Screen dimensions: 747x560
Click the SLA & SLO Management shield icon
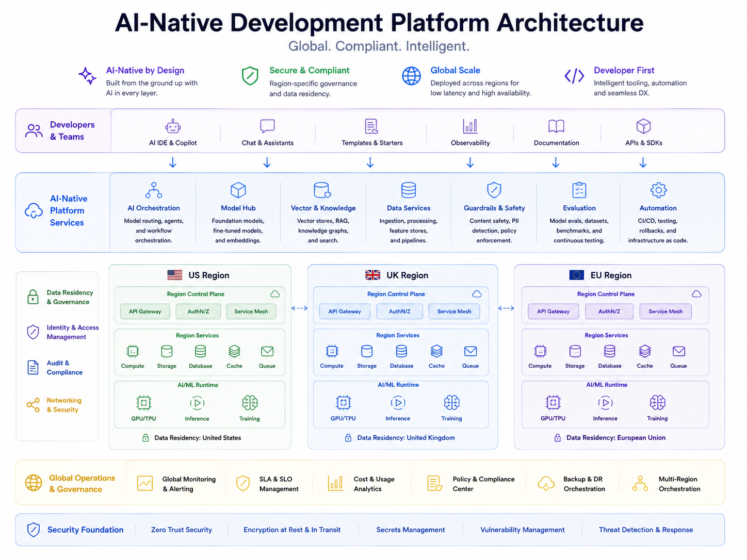(x=243, y=484)
